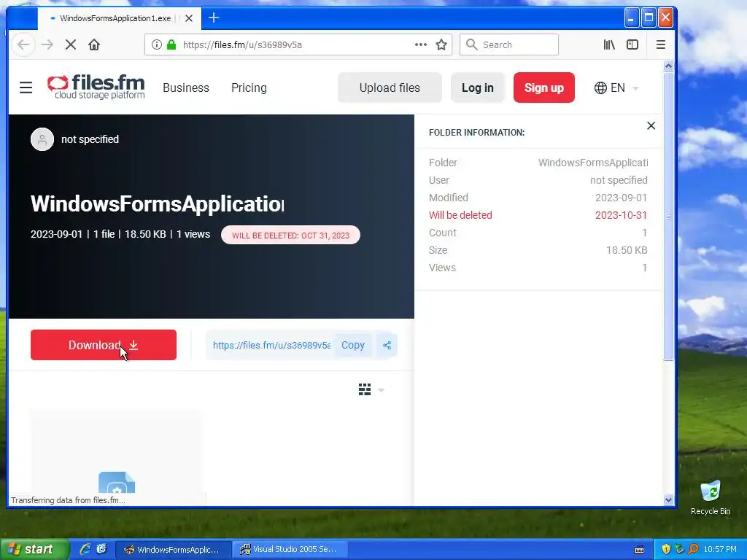The width and height of the screenshot is (747, 560).
Task: Open page actions three-dot menu
Action: pos(421,44)
